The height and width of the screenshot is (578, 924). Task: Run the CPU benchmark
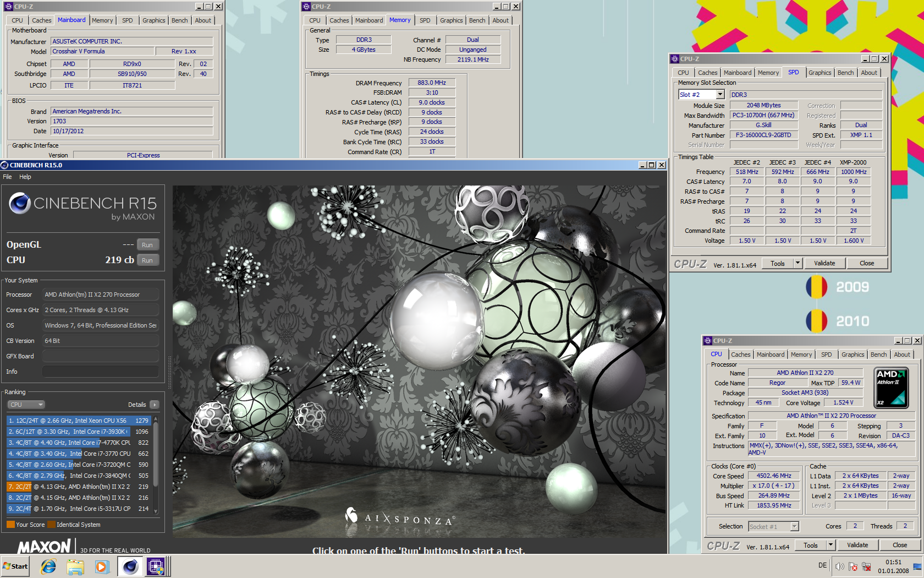[x=147, y=260]
